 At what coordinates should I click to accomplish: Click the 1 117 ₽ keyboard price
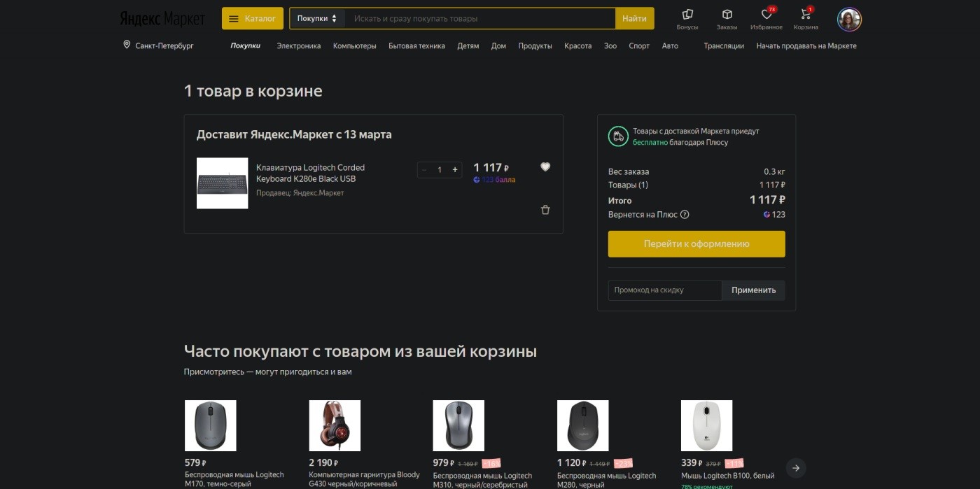[x=491, y=167]
